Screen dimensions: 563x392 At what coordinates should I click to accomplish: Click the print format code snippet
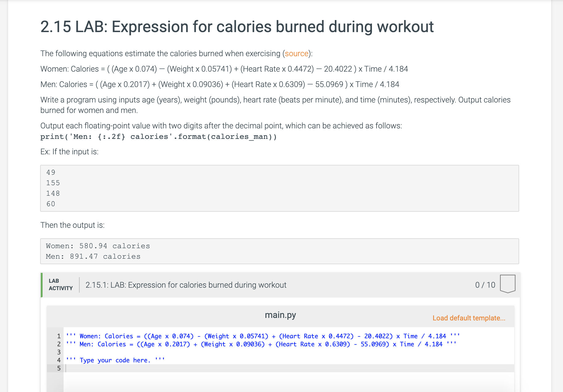pos(158,136)
